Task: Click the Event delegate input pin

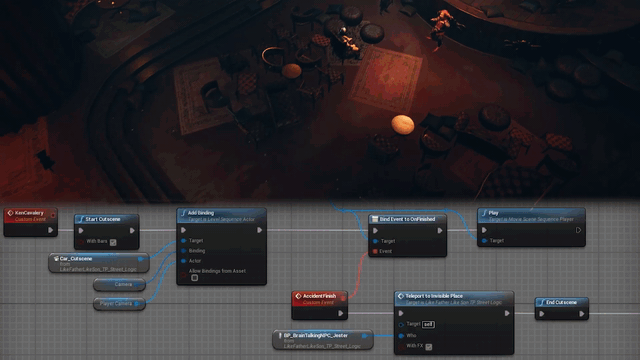Action: point(375,251)
